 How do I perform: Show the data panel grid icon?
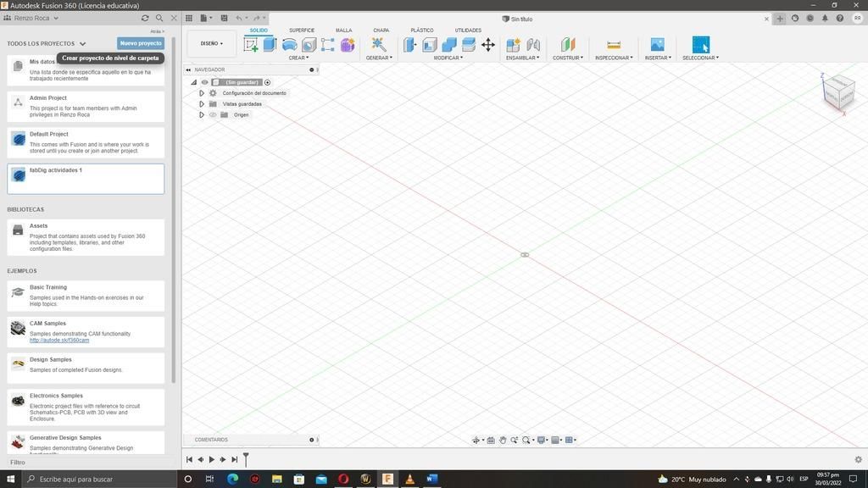click(189, 19)
